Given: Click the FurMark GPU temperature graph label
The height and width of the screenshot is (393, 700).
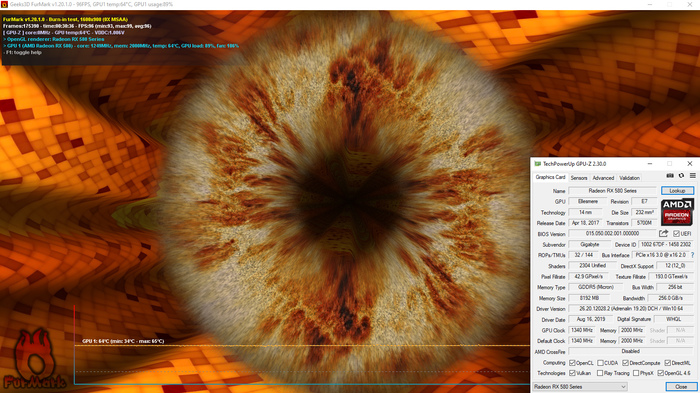Looking at the screenshot, I should pos(123,341).
